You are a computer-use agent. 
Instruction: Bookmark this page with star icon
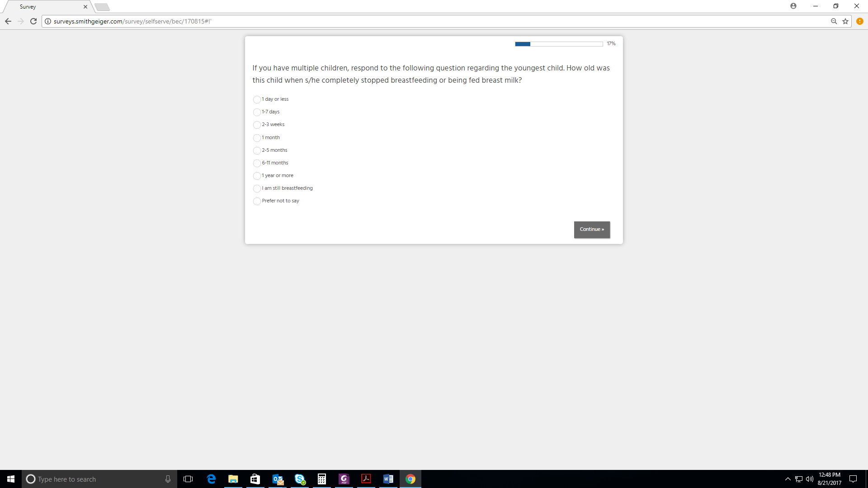click(845, 21)
